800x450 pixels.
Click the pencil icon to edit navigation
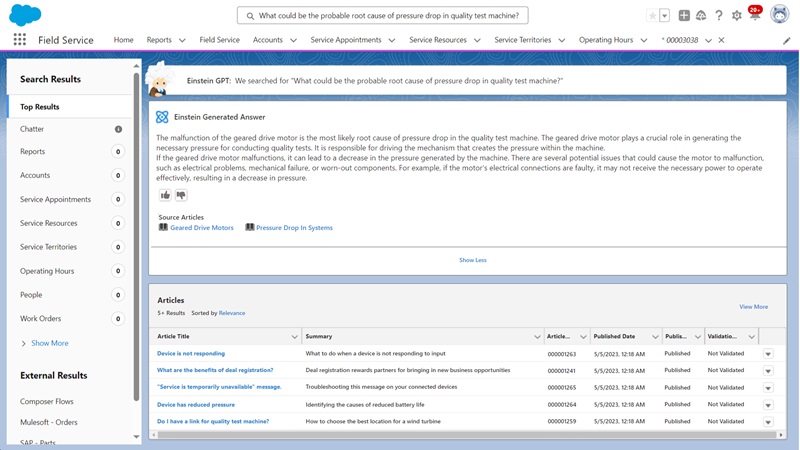(787, 41)
